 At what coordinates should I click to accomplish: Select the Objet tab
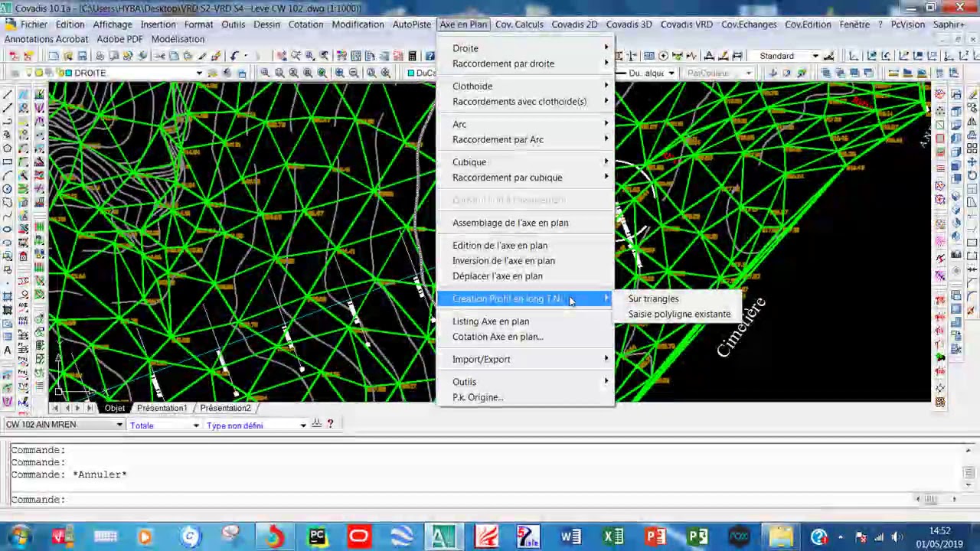pos(115,408)
